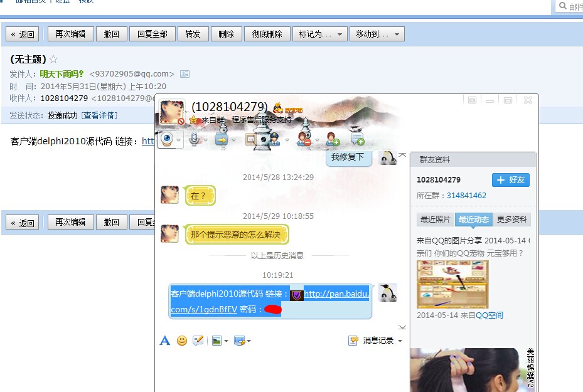Click the top 撤回 button
The height and width of the screenshot is (392, 583).
(112, 34)
